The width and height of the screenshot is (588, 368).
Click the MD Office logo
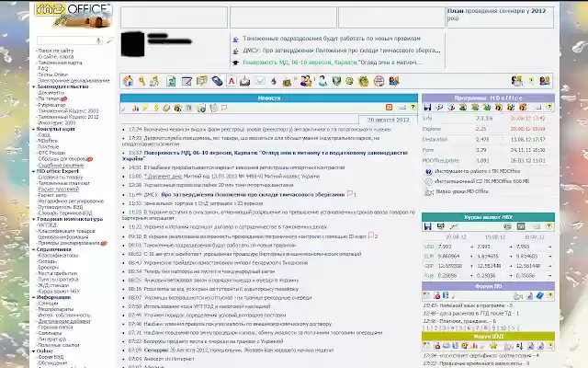coord(73,15)
